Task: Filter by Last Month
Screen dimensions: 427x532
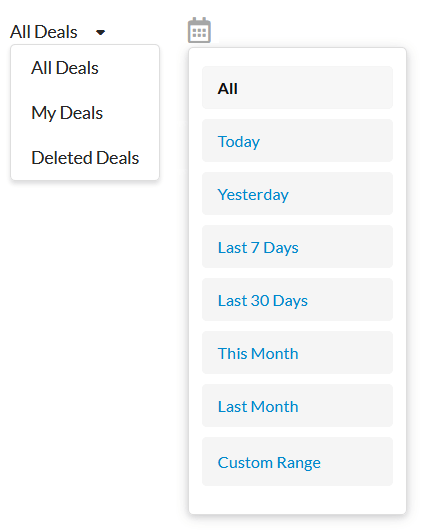Action: point(258,406)
